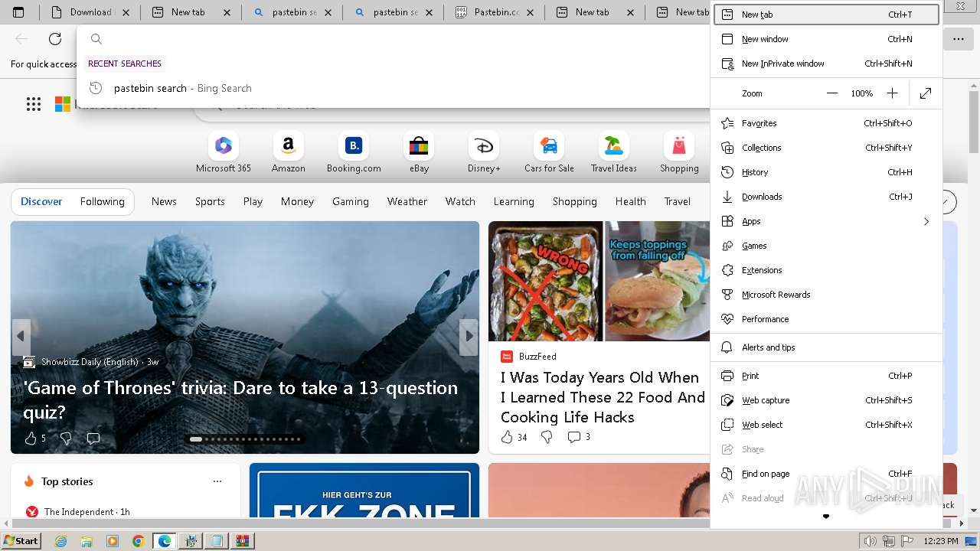Viewport: 980px width, 551px height.
Task: Open Internet Explorer from the taskbar
Action: click(x=61, y=541)
